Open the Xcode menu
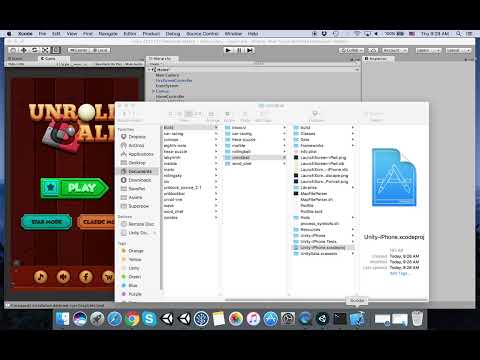Image resolution: width=480 pixels, height=360 pixels. 25,34
